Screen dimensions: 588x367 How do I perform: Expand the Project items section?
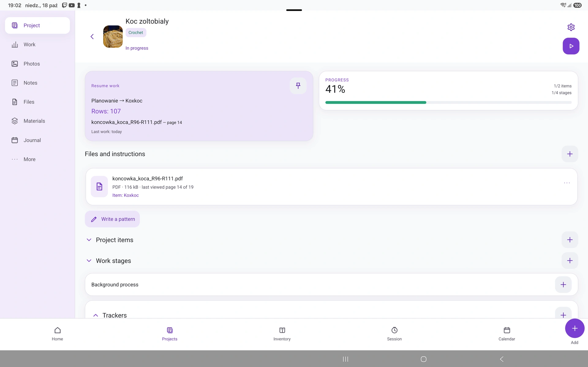[89, 240]
